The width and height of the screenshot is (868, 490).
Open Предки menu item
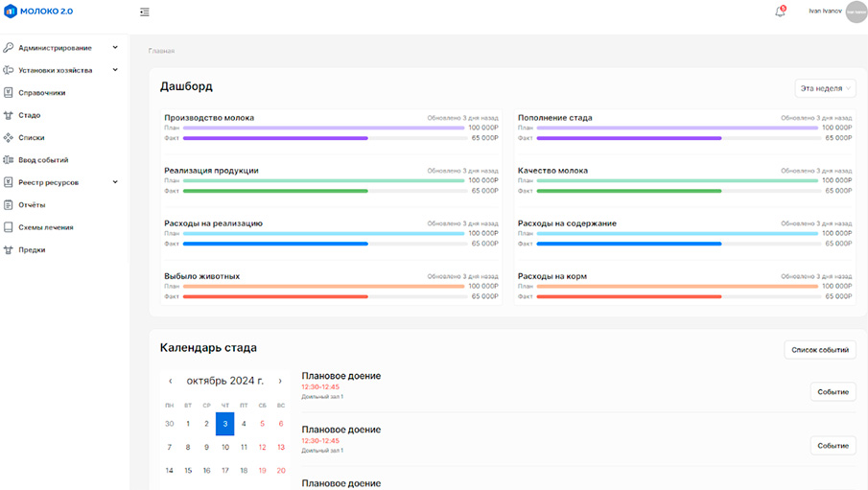pos(32,249)
